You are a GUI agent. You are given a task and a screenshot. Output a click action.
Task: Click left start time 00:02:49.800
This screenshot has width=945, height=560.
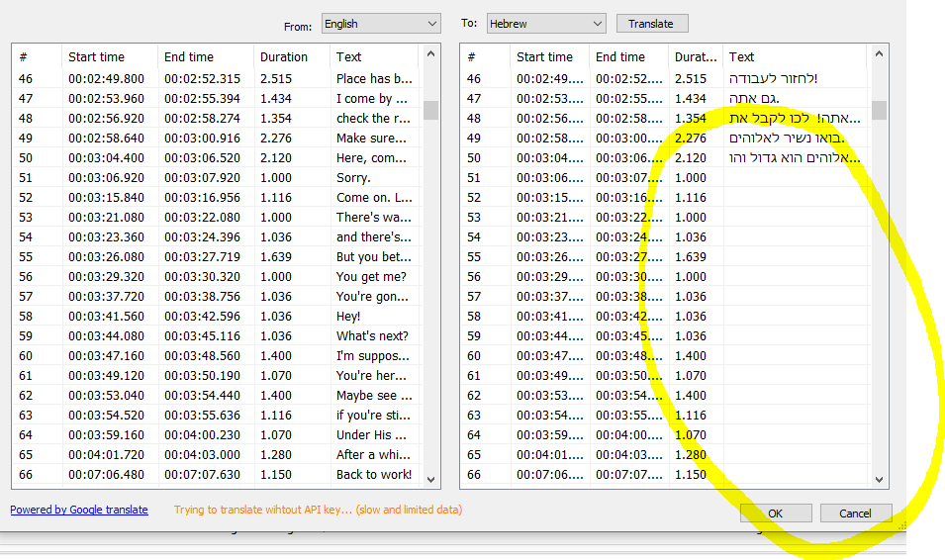pyautogui.click(x=106, y=78)
